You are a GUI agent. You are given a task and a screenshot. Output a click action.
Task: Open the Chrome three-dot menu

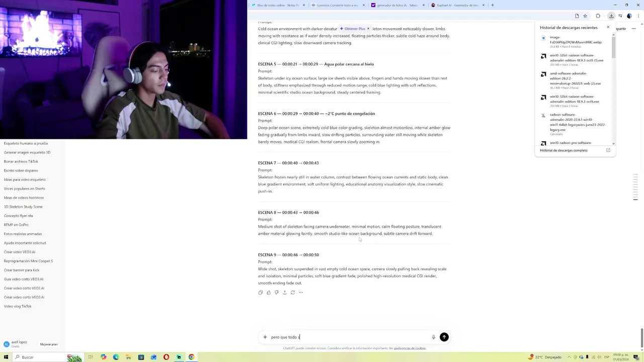coord(637,16)
